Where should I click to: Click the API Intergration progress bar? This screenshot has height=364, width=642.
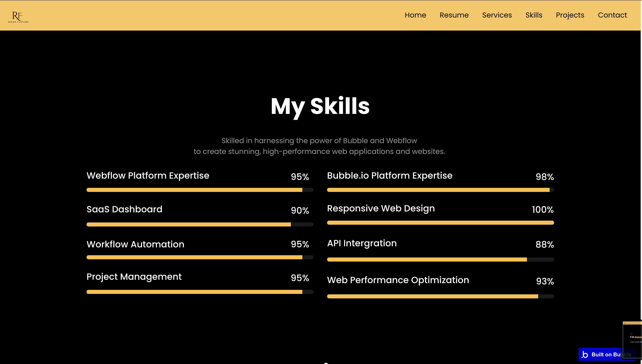[x=440, y=259]
